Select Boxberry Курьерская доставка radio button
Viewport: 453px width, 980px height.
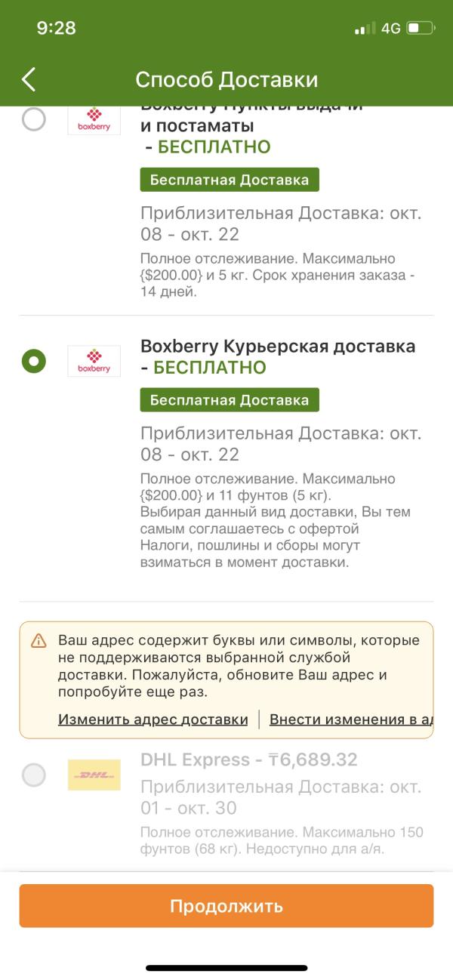click(33, 361)
